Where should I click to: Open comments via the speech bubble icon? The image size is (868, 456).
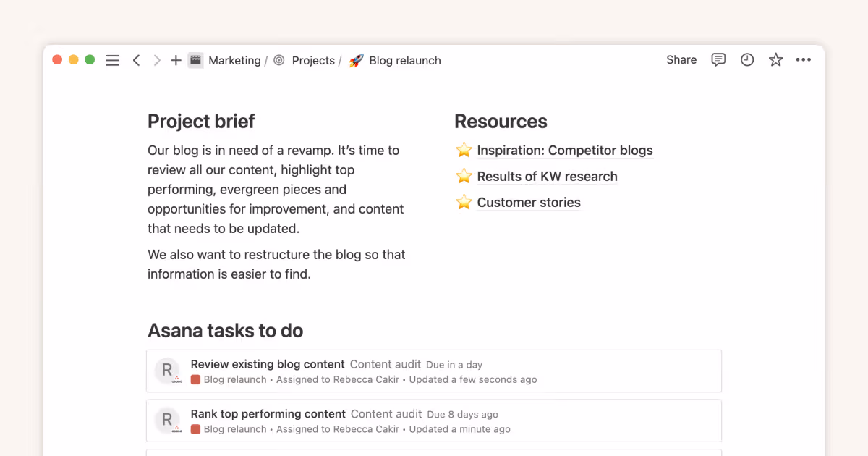coord(718,60)
